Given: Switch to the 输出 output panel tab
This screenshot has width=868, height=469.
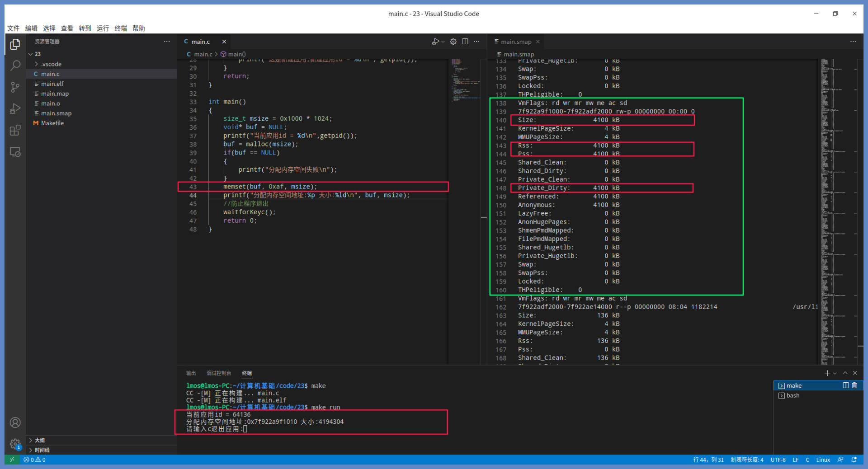Looking at the screenshot, I should click(191, 373).
